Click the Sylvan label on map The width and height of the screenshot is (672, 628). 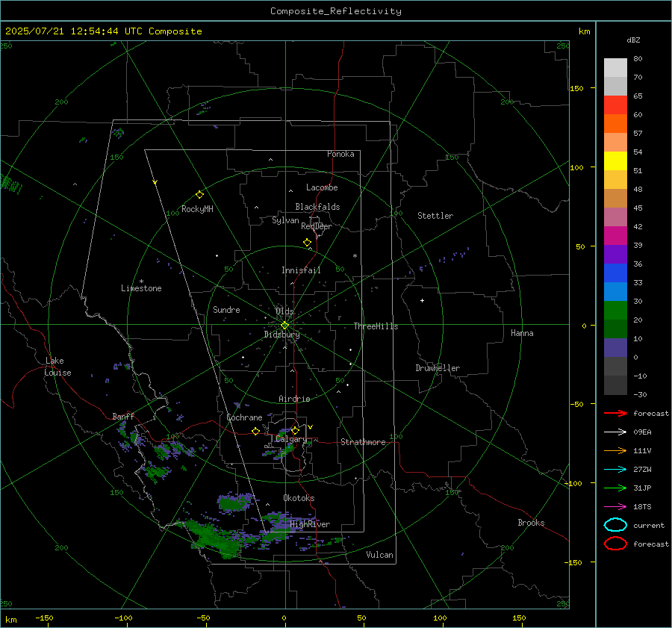coord(285,220)
